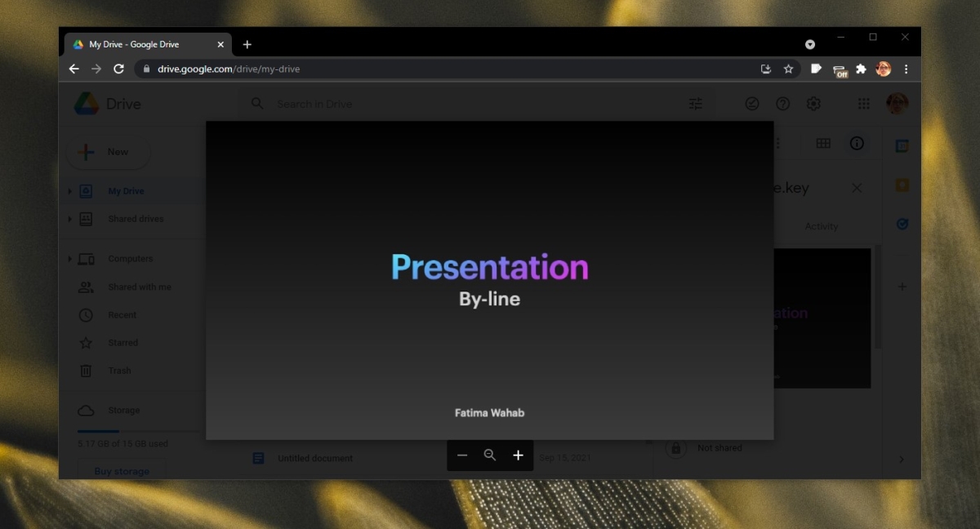
Task: Open a new browser tab
Action: tap(247, 44)
